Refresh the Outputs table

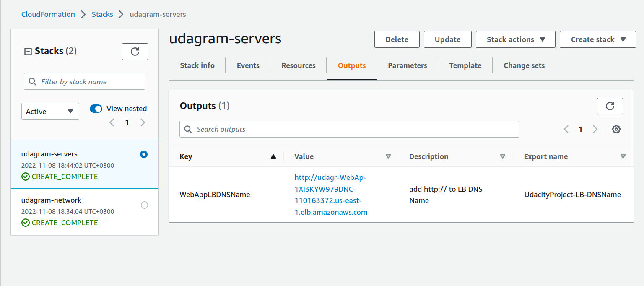pyautogui.click(x=610, y=106)
